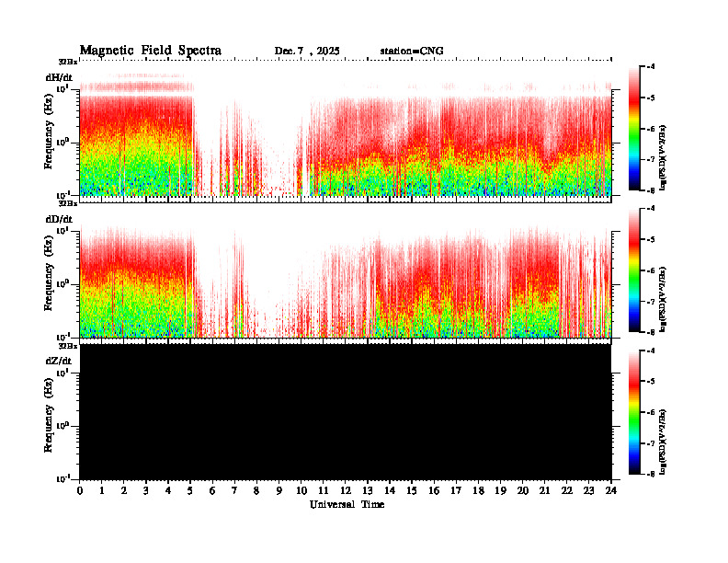This screenshot has width=728, height=563.
Task: Click the "32Hz" label above dZ/dt panel
Action: point(68,346)
